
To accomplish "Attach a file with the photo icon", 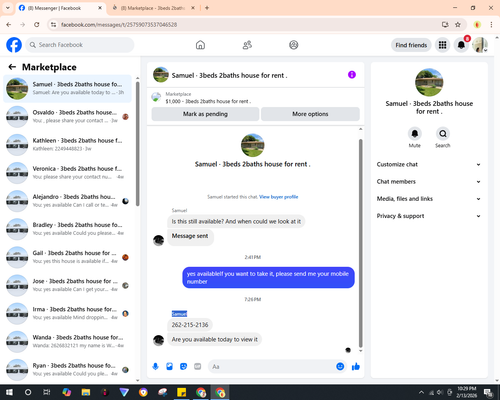I will 169,367.
